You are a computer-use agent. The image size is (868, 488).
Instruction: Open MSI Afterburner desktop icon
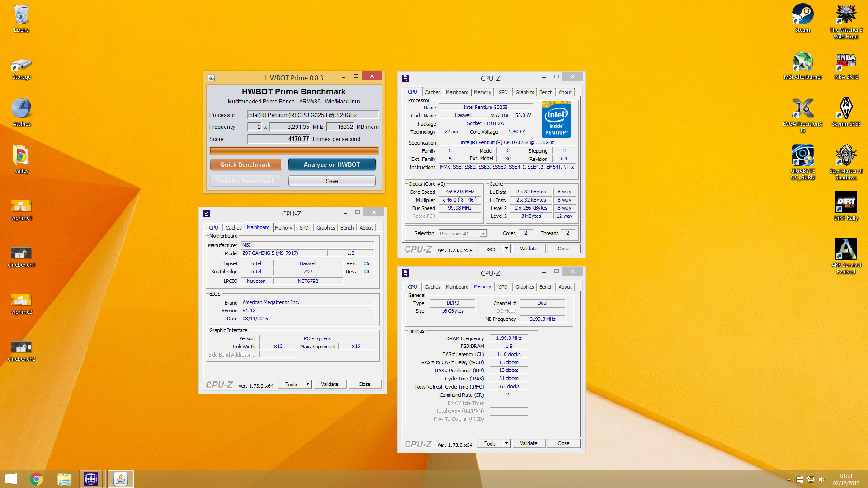(x=802, y=66)
